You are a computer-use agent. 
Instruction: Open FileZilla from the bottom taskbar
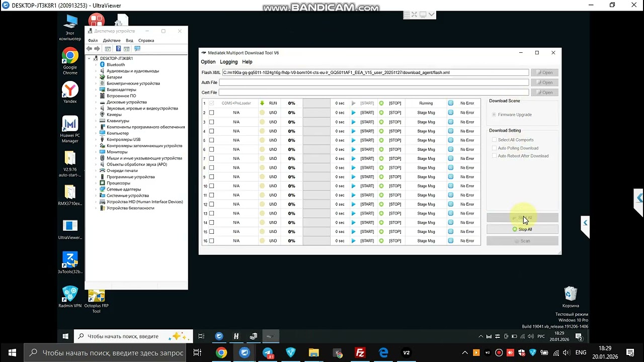[x=360, y=353]
